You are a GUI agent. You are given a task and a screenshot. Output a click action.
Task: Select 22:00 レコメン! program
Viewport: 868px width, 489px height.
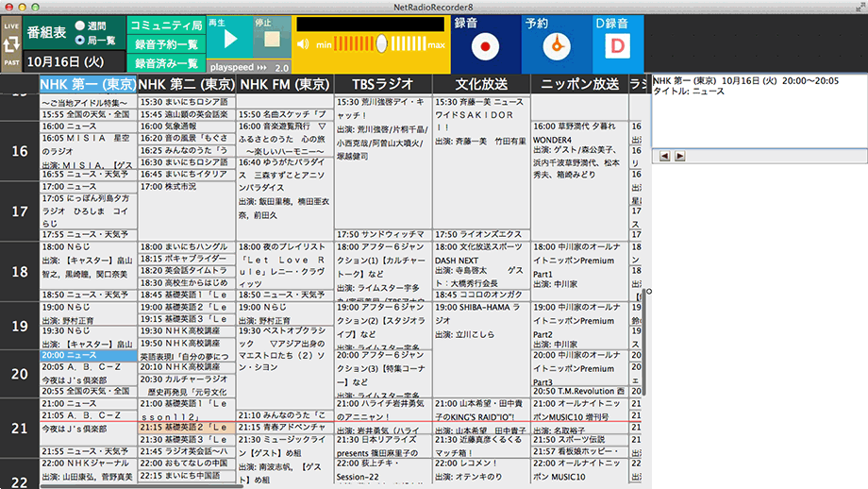(x=481, y=470)
